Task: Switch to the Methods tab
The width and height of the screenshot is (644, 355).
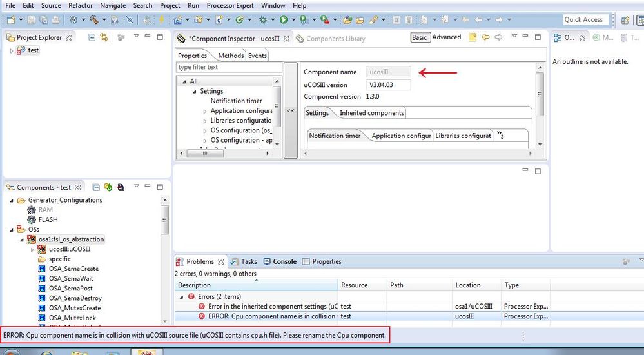Action: 231,56
